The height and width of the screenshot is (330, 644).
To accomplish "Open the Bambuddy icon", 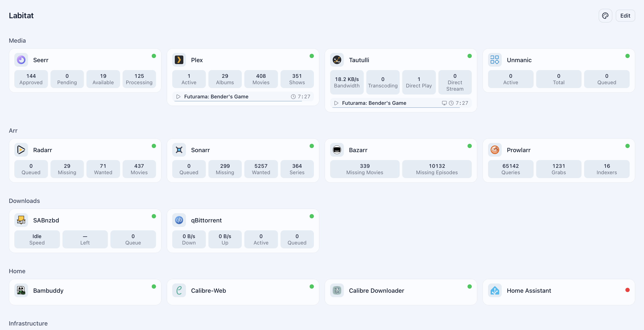I will point(21,290).
